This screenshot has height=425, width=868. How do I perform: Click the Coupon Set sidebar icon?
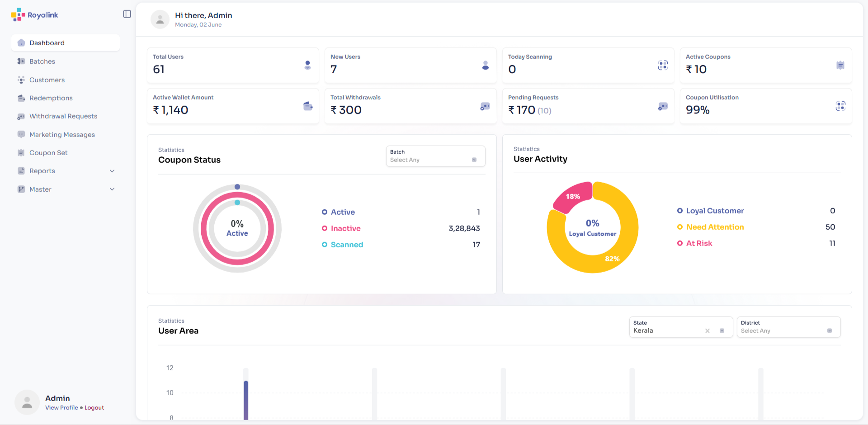click(x=21, y=153)
